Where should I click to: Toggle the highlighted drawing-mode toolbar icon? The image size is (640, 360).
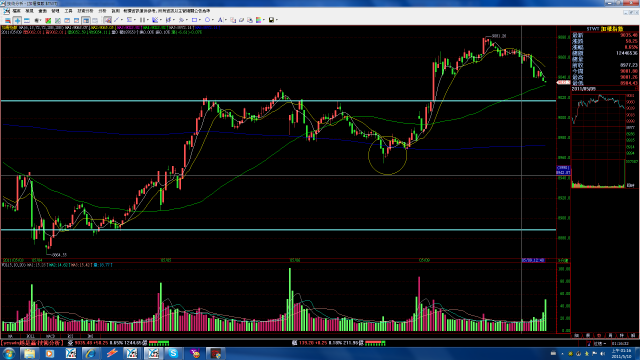pos(107,20)
